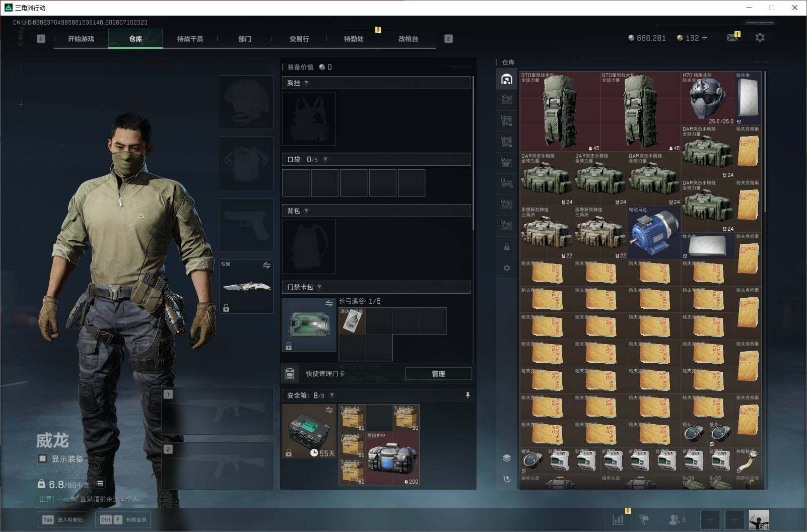Click the clipboard icon beside 快捷管理门卡
The image size is (807, 532).
pos(290,373)
